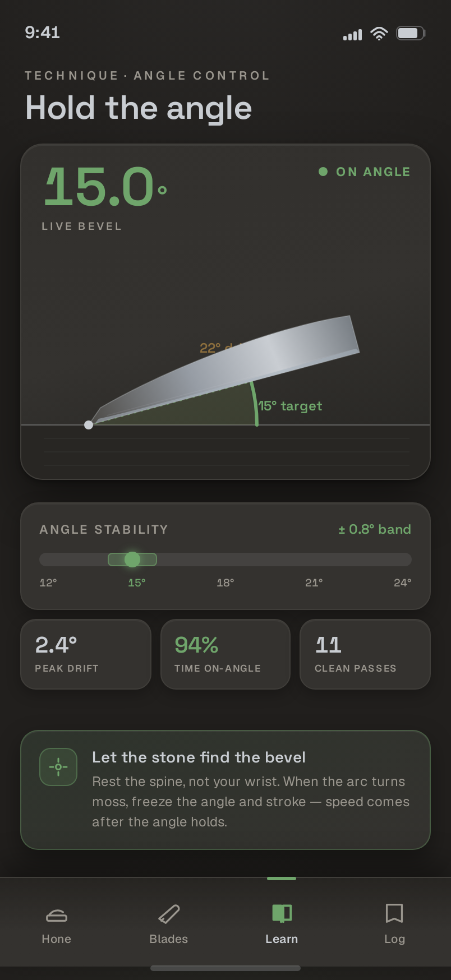Open the Log bookmark icon
The width and height of the screenshot is (451, 980).
pyautogui.click(x=394, y=913)
